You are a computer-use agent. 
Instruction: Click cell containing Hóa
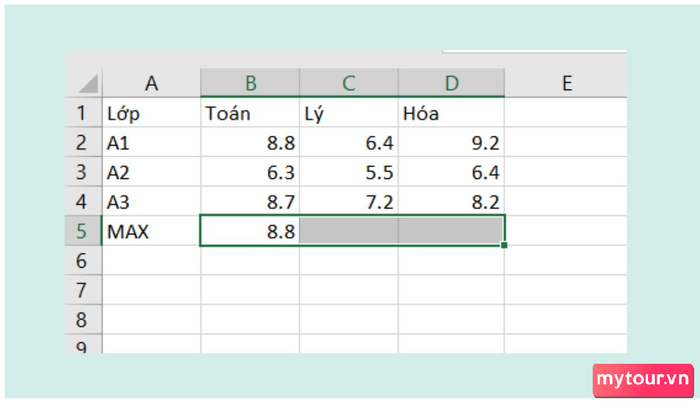(x=451, y=113)
